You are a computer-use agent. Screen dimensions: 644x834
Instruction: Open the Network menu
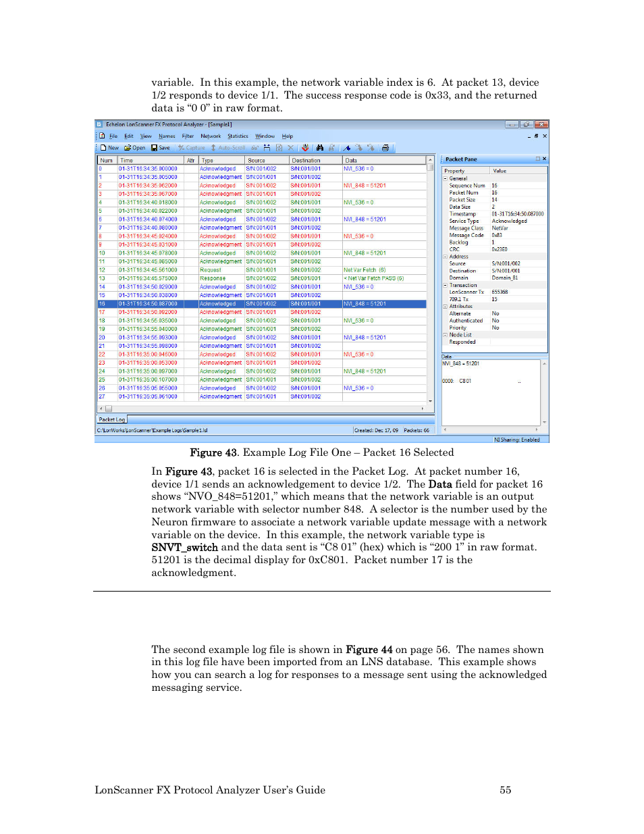click(x=211, y=136)
